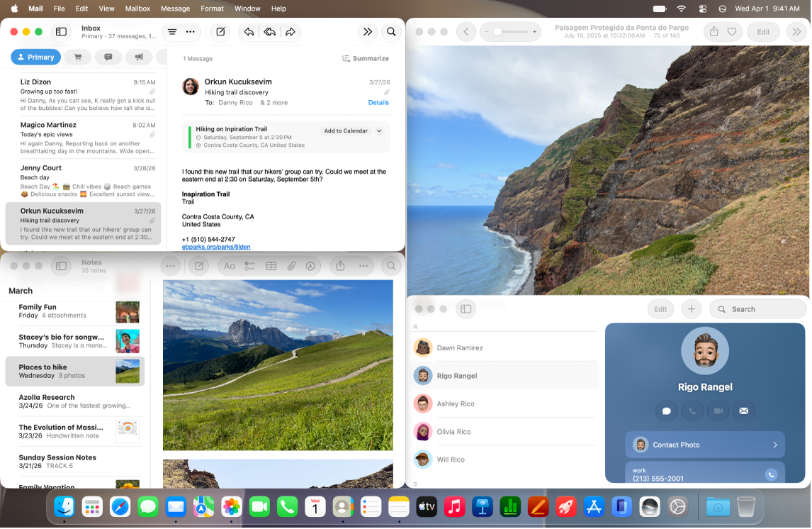Viewport: 812px width, 529px height.
Task: Select Olivia Rico in Contacts list
Action: (505, 432)
